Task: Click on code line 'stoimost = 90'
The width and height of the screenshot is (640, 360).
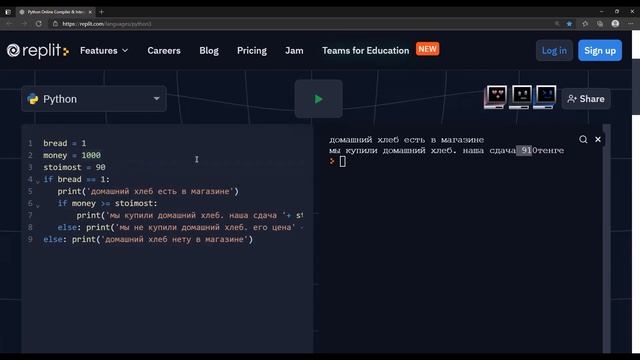Action: click(74, 167)
